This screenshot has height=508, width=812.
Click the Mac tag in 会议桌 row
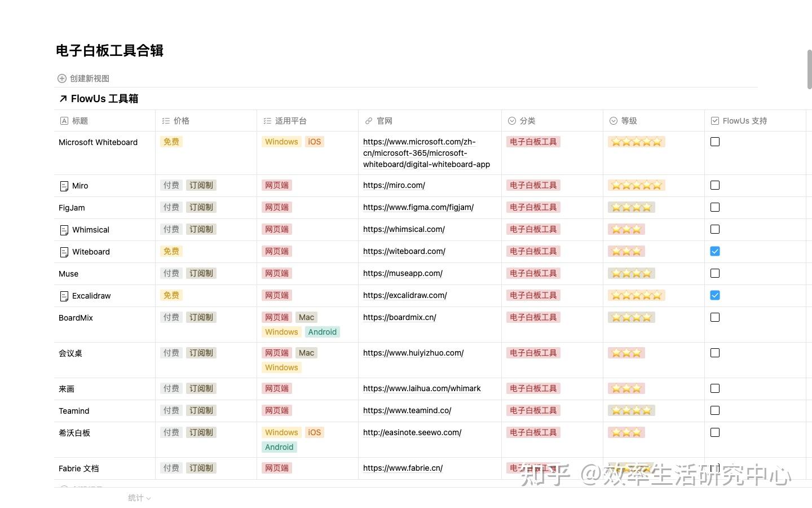point(307,353)
